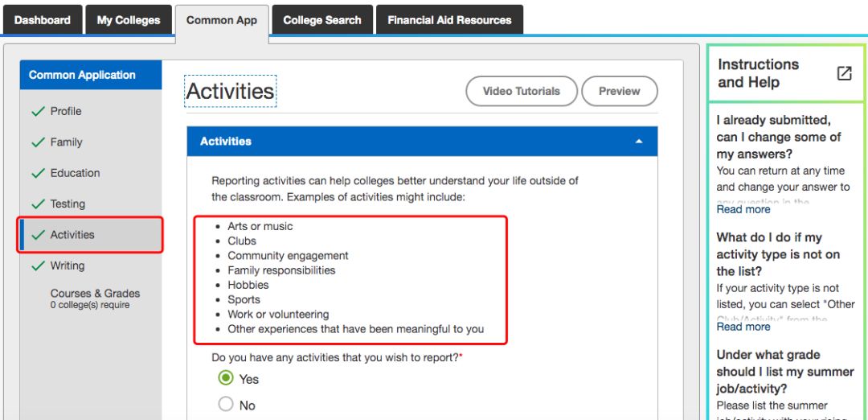Image resolution: width=868 pixels, height=420 pixels.
Task: Click the 'Clubs' list item
Action: point(242,241)
